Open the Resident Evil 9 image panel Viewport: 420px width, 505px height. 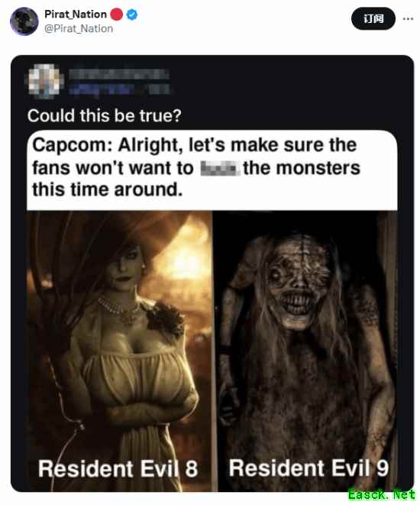pyautogui.click(x=307, y=351)
